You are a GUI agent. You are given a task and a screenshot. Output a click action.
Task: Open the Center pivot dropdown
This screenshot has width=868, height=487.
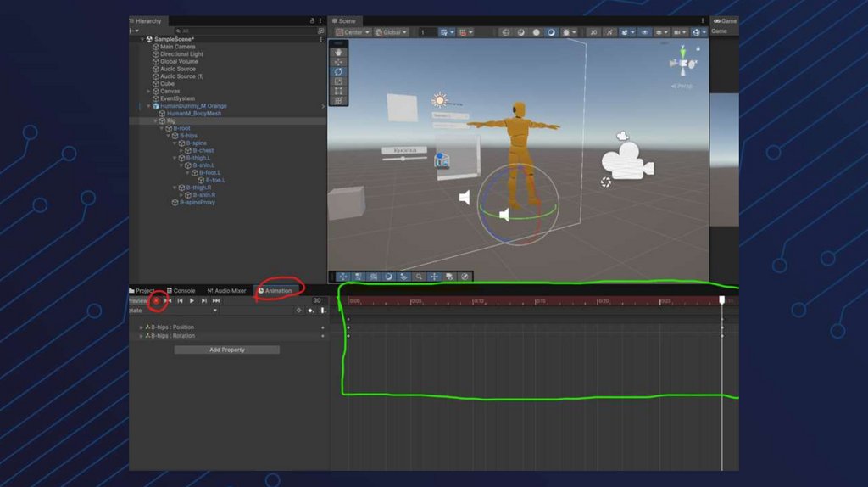(x=353, y=32)
